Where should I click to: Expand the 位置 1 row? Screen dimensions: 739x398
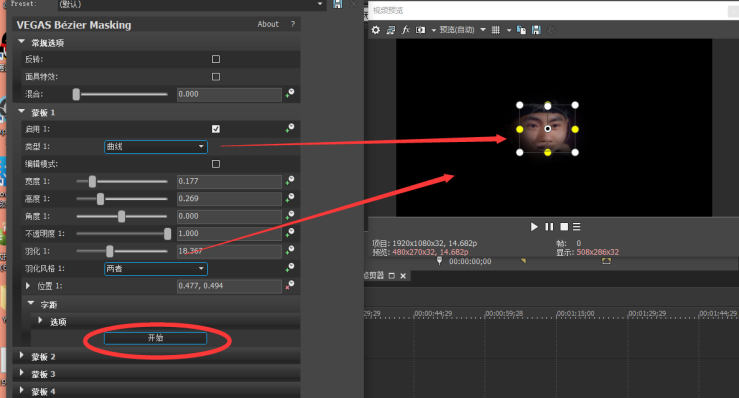(x=28, y=286)
